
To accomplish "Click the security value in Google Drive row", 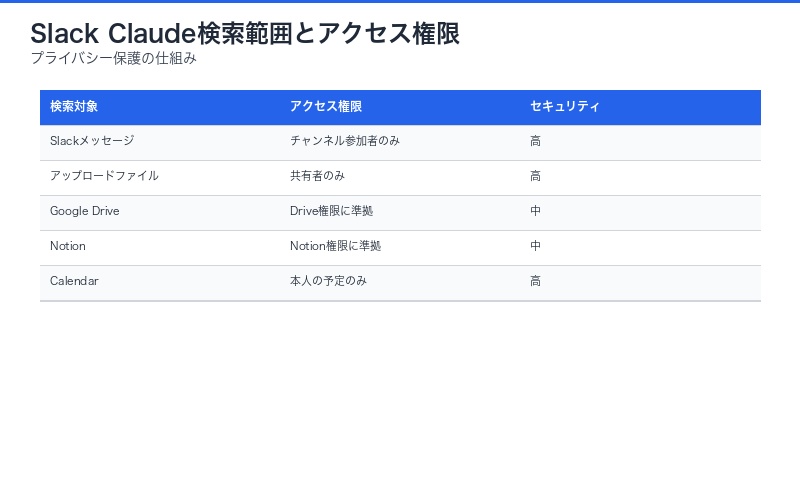I will tap(536, 212).
